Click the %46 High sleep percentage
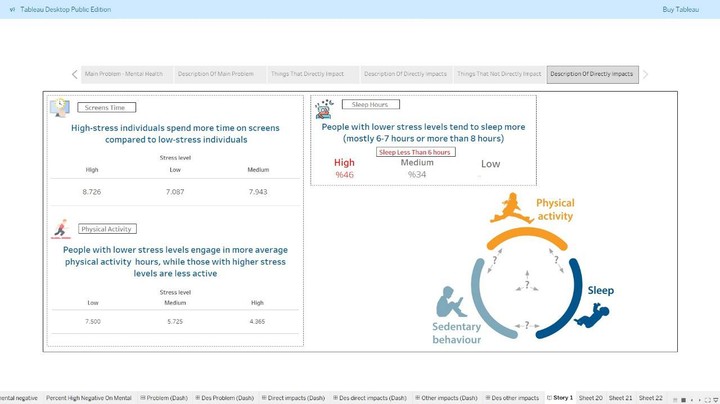Image resolution: width=720 pixels, height=404 pixels. pyautogui.click(x=344, y=174)
